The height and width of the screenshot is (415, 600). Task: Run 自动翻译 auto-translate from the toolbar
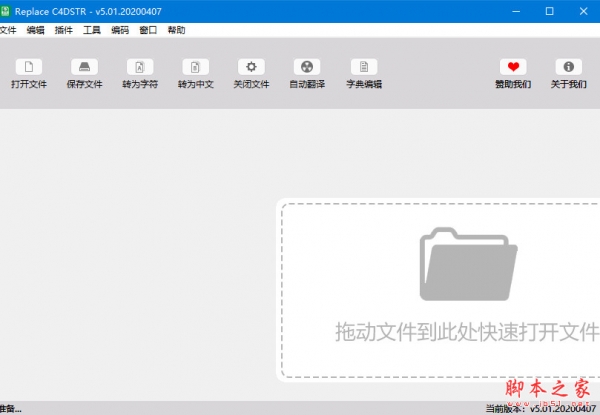coord(307,67)
